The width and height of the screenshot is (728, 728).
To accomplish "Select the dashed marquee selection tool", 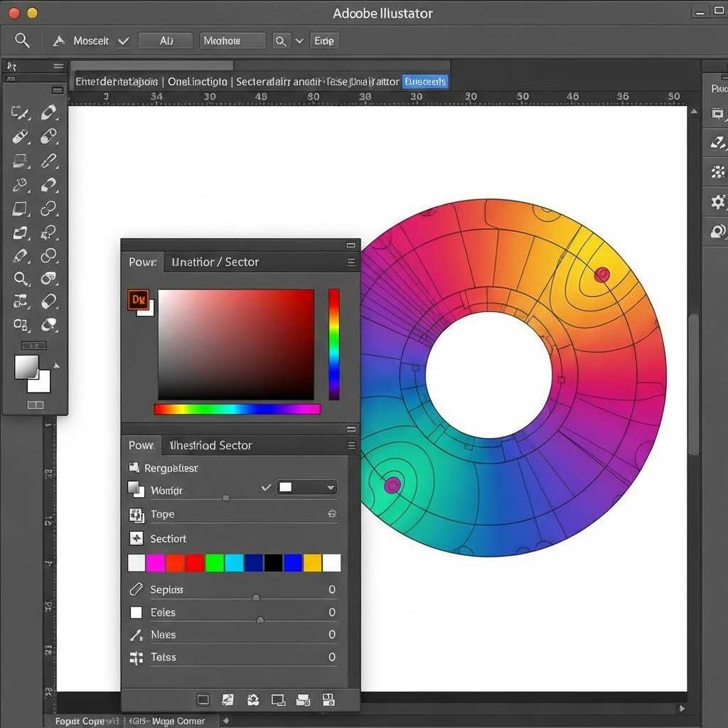I will click(x=19, y=112).
